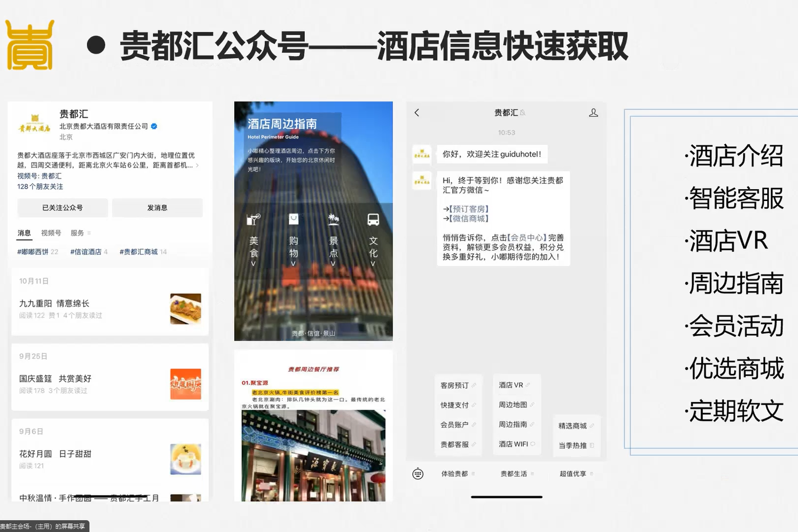The height and width of the screenshot is (532, 798).
Task: Choose 精选商城 from the popup menu
Action: [577, 426]
